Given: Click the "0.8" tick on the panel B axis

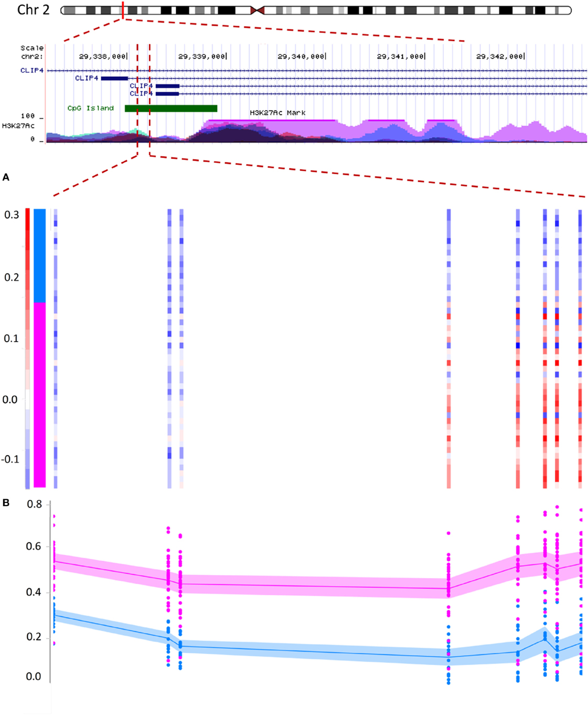Looking at the screenshot, I should 35,504.
